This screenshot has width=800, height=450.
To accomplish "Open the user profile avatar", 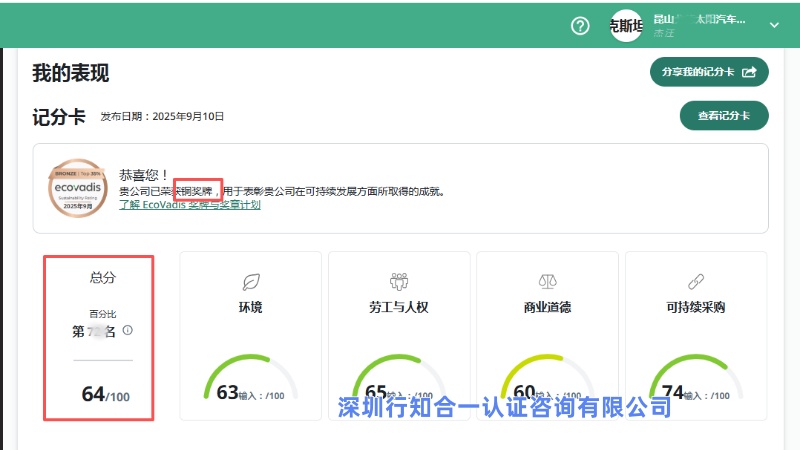I will coord(625,26).
